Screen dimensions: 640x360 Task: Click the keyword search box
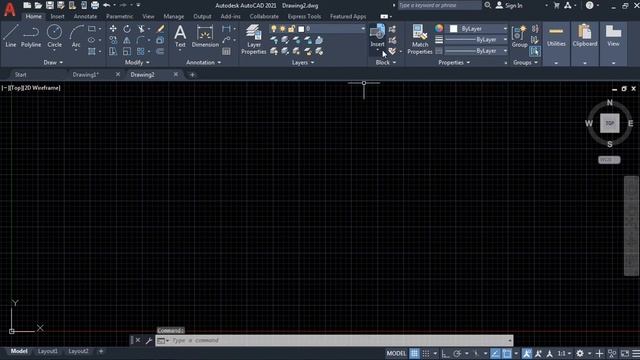440,5
